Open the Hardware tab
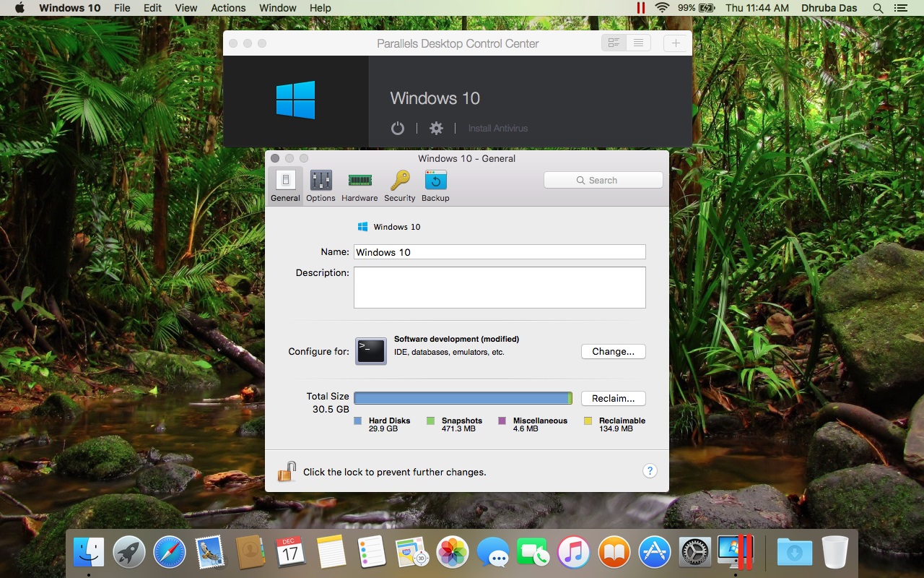Image resolution: width=924 pixels, height=578 pixels. (x=359, y=186)
